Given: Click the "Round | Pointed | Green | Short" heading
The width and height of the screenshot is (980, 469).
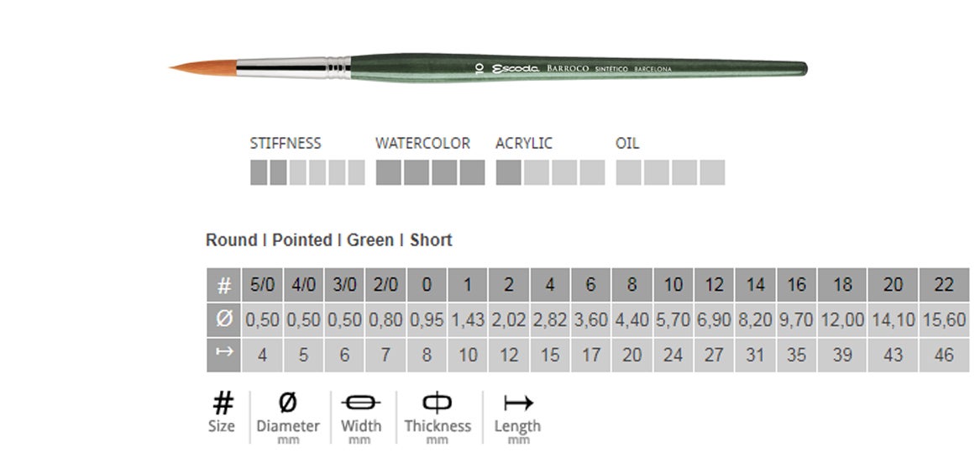Looking at the screenshot, I should [x=329, y=240].
